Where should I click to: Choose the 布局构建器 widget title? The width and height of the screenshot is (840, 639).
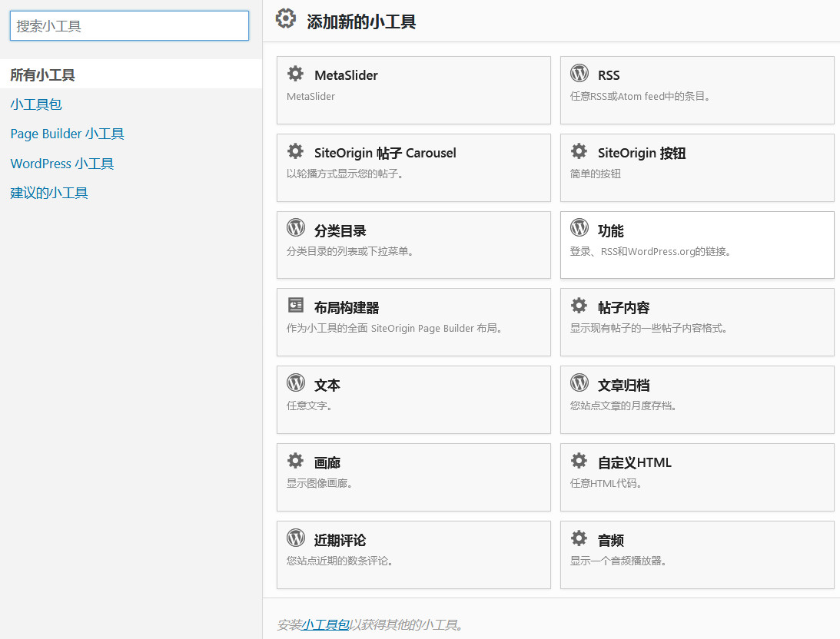tap(347, 308)
